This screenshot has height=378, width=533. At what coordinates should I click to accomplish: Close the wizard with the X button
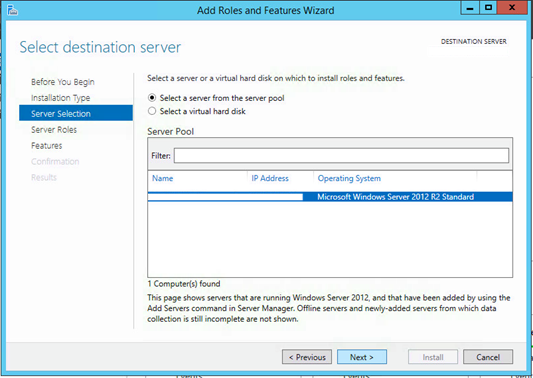click(x=512, y=8)
